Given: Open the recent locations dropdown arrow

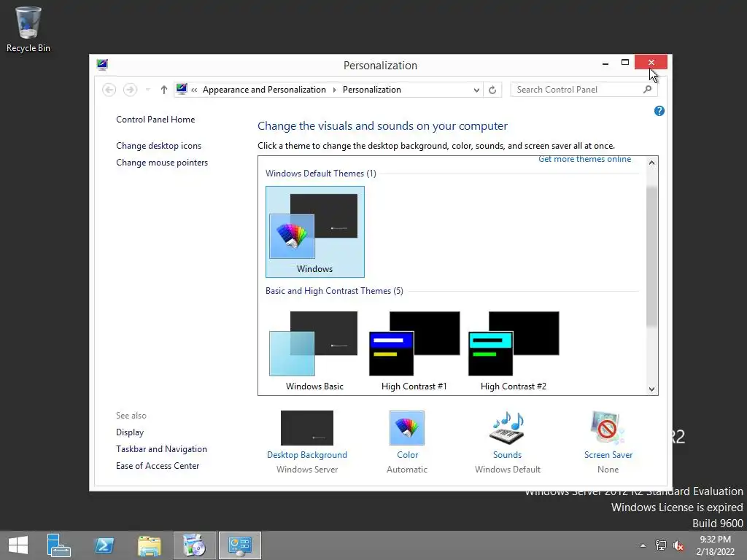Looking at the screenshot, I should point(147,90).
